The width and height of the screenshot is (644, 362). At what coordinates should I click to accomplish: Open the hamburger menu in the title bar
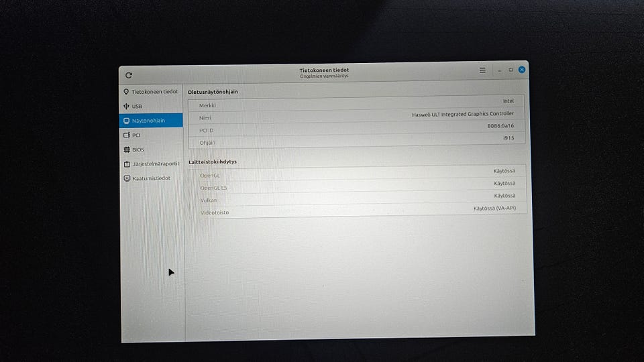click(482, 70)
